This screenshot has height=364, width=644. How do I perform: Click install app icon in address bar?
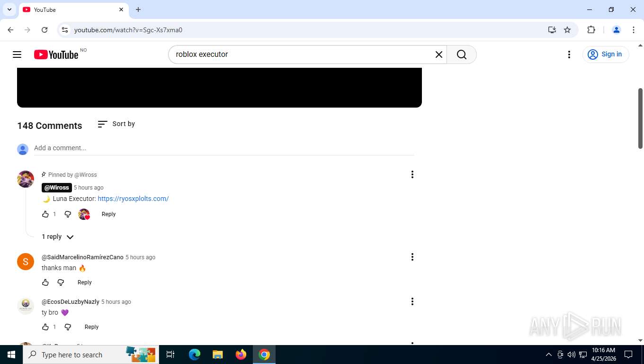(x=552, y=30)
